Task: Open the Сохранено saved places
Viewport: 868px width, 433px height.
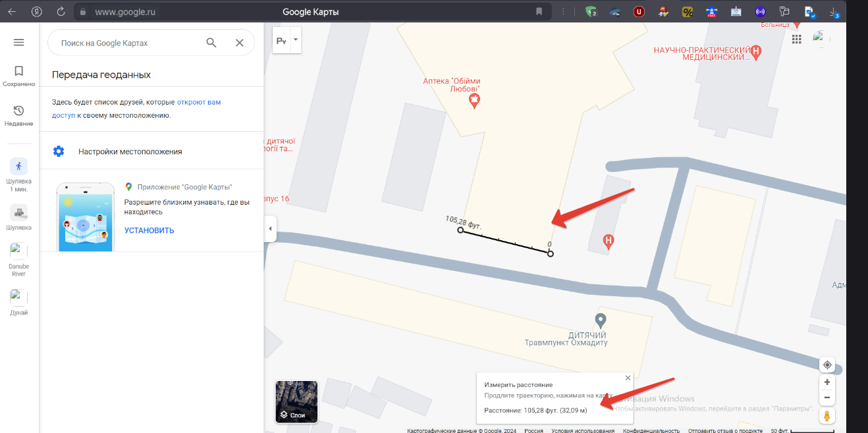Action: point(19,76)
